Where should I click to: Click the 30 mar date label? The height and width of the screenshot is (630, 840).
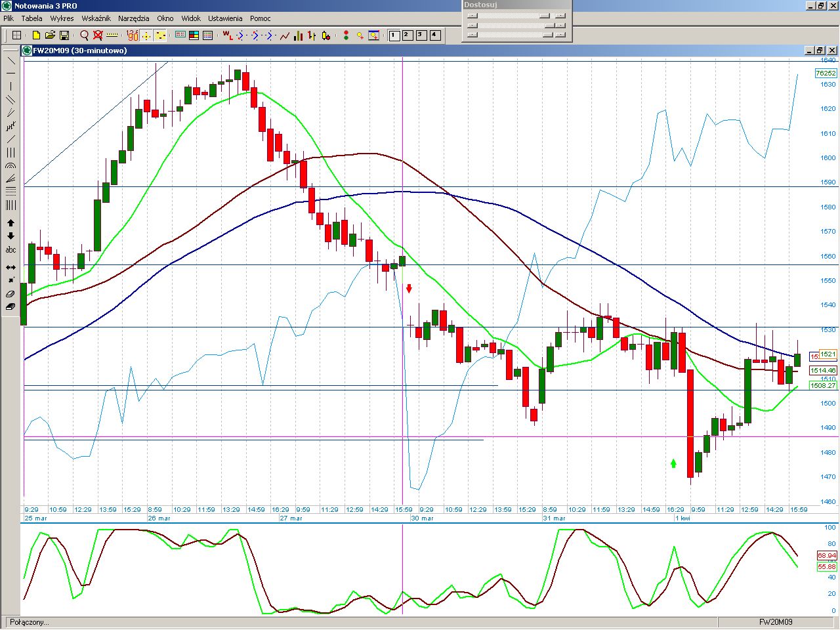[x=423, y=518]
